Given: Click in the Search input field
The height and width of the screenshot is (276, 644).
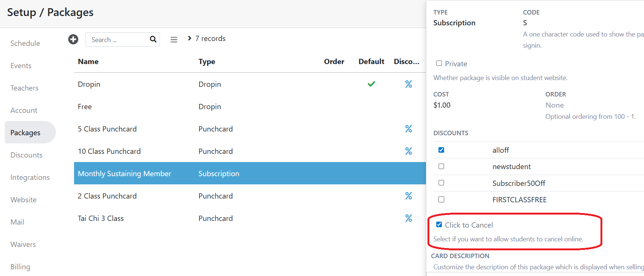Looking at the screenshot, I should coord(117,39).
